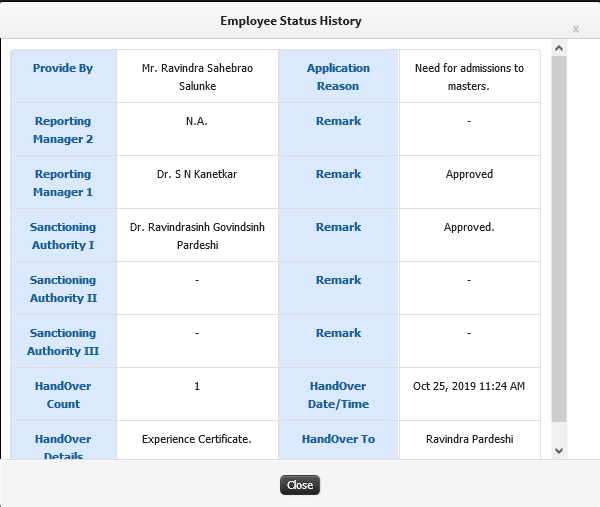600x507 pixels.
Task: Click 'Approved.' remark for Sanctioning Authority I
Action: pos(469,227)
